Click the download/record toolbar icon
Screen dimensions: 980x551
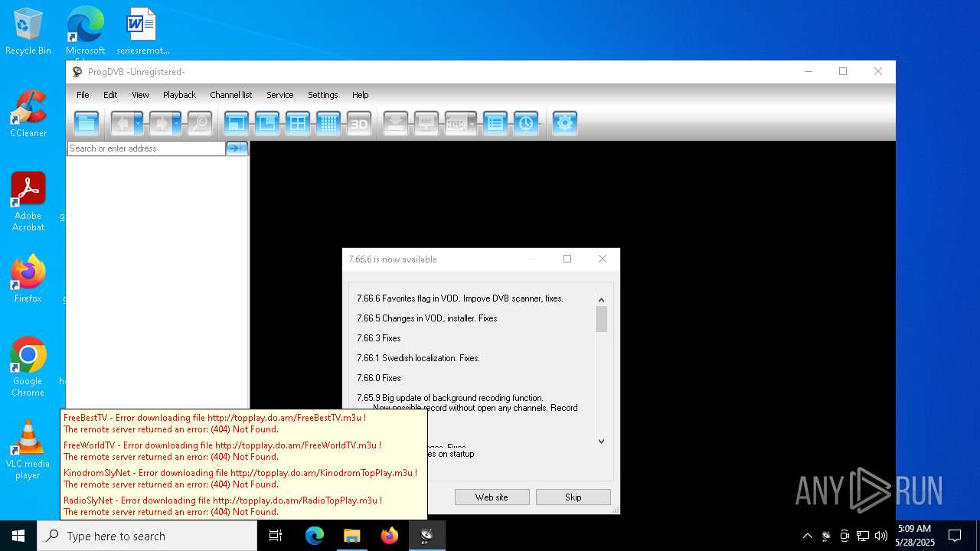(396, 123)
